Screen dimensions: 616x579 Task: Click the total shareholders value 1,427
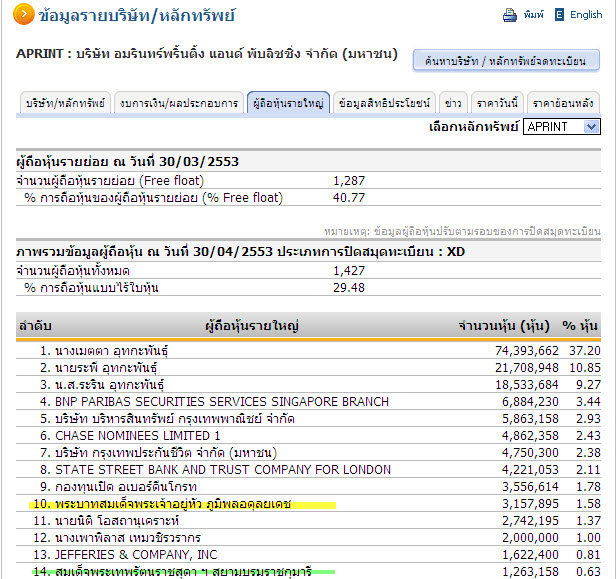click(349, 271)
